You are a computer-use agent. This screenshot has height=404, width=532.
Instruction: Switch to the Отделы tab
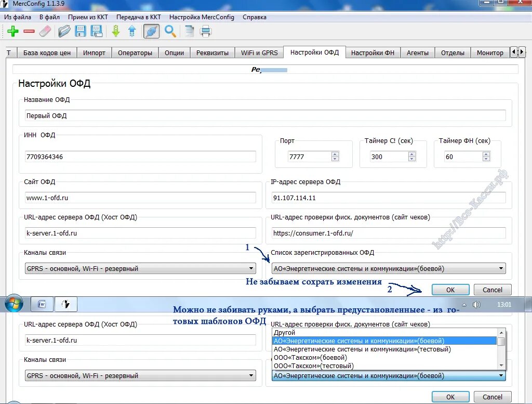(x=453, y=53)
